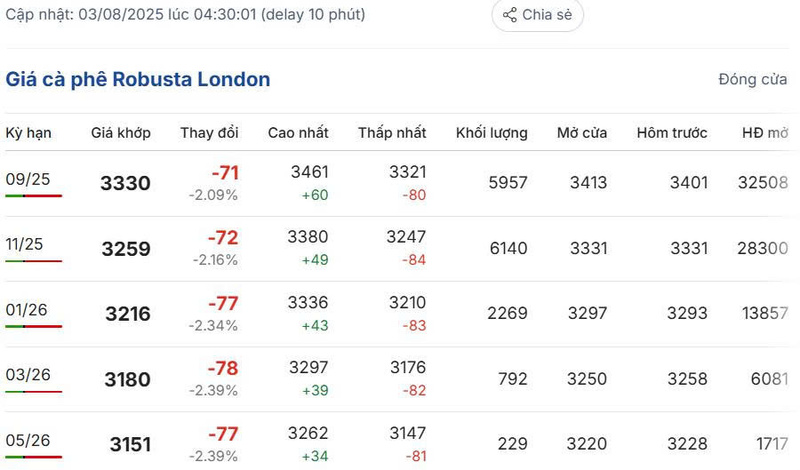Open the 03/26 contract term

pyautogui.click(x=28, y=374)
